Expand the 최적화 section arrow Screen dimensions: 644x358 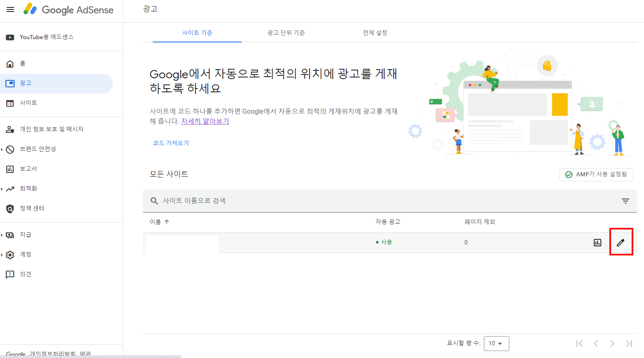point(2,189)
